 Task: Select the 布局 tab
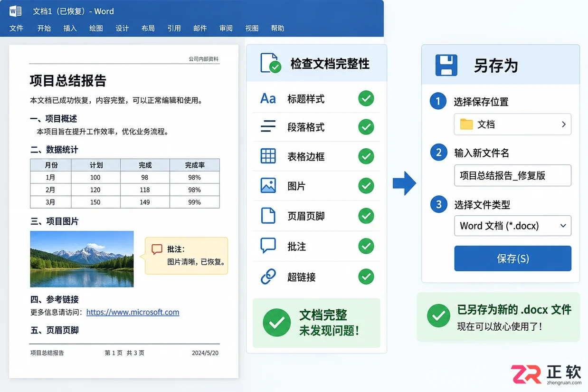(x=148, y=28)
